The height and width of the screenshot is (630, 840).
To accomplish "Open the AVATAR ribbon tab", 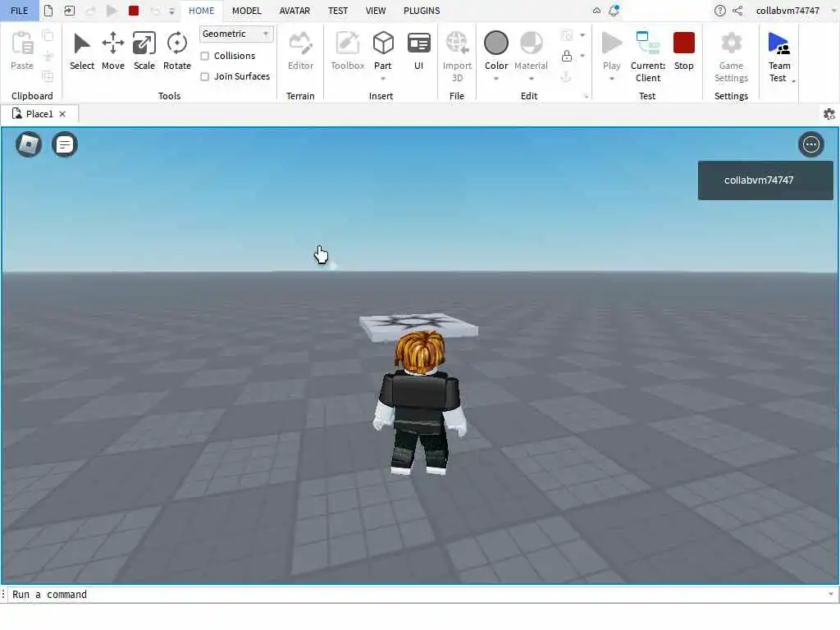I will pos(294,11).
